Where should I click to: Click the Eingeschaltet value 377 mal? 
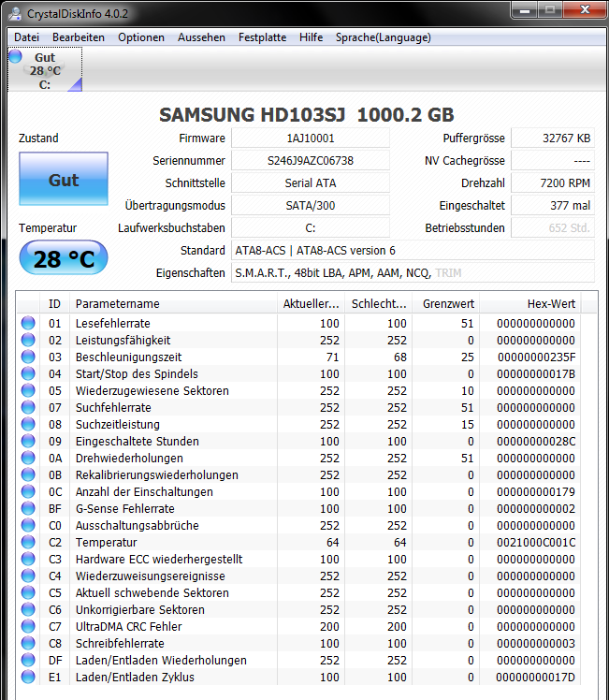pyautogui.click(x=553, y=205)
